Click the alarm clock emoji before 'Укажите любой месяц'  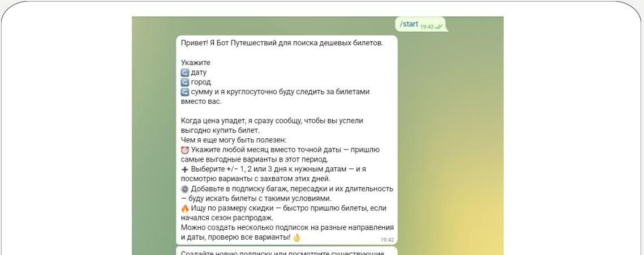pos(185,150)
